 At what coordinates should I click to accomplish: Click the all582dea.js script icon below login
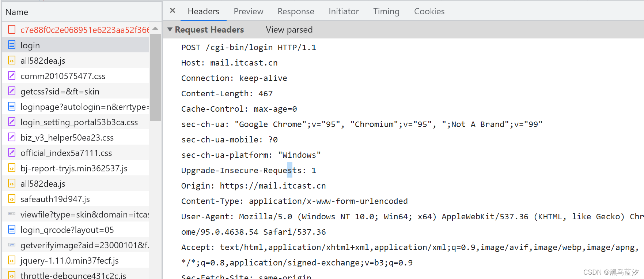click(12, 60)
